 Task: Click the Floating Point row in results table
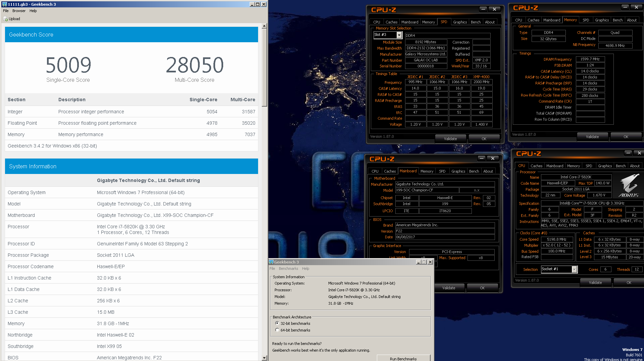[x=132, y=123]
